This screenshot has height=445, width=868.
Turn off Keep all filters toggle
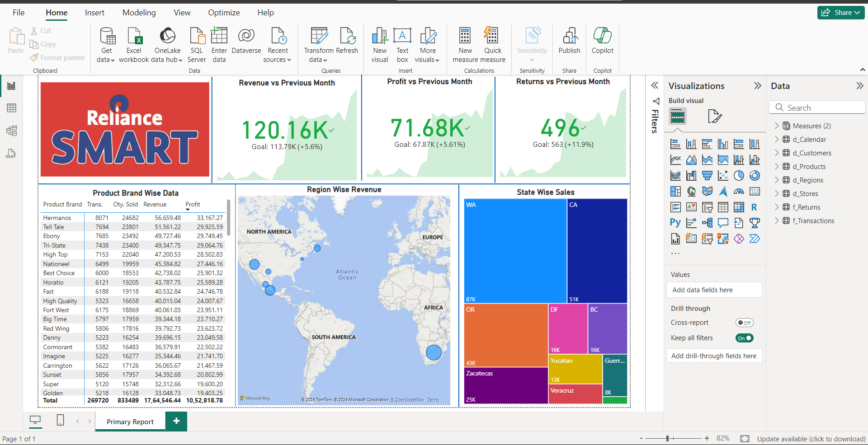click(x=744, y=338)
